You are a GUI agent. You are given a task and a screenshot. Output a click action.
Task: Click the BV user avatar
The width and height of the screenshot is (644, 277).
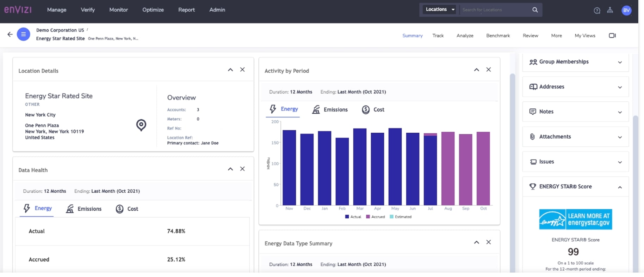(x=626, y=10)
